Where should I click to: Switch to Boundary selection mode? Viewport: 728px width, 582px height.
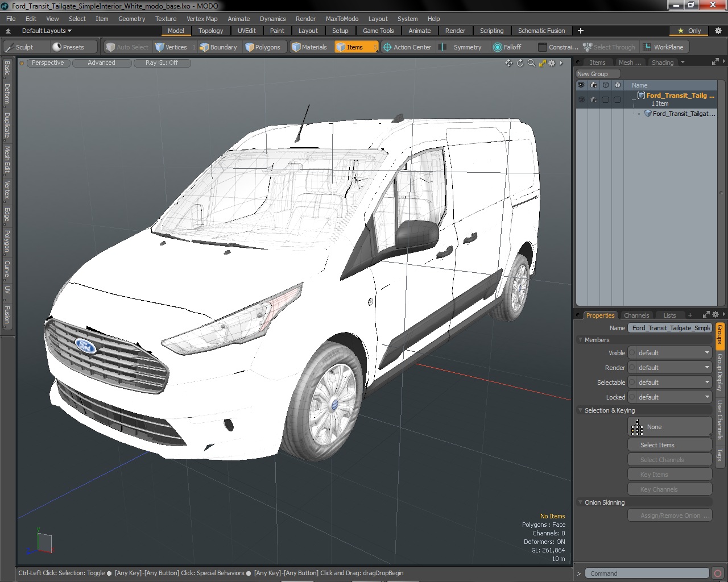(218, 47)
